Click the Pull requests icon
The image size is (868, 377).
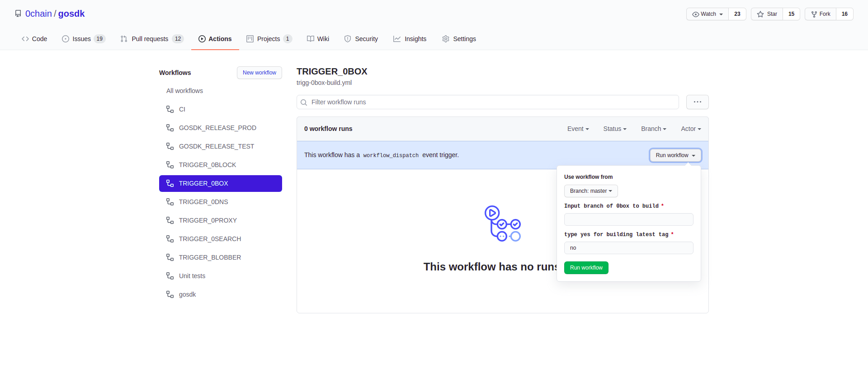click(124, 39)
